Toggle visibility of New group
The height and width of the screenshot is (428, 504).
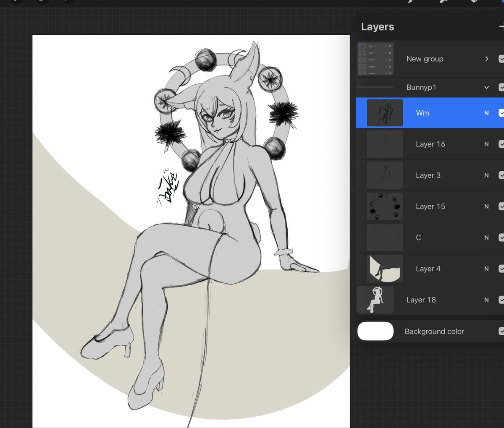(x=501, y=59)
